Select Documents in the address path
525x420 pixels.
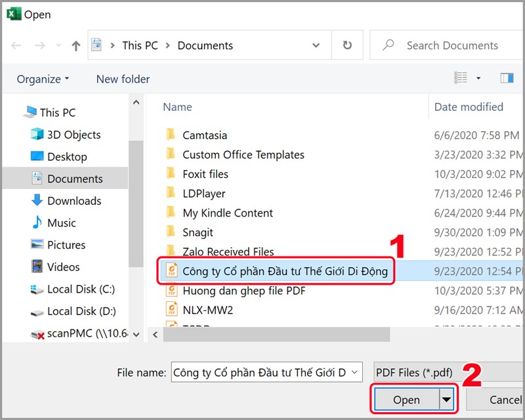point(205,45)
